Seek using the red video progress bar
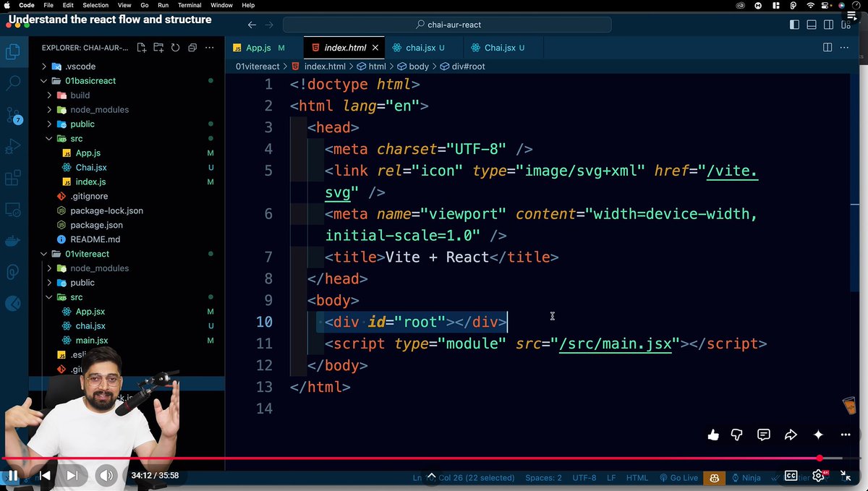This screenshot has width=868, height=491. (x=434, y=458)
